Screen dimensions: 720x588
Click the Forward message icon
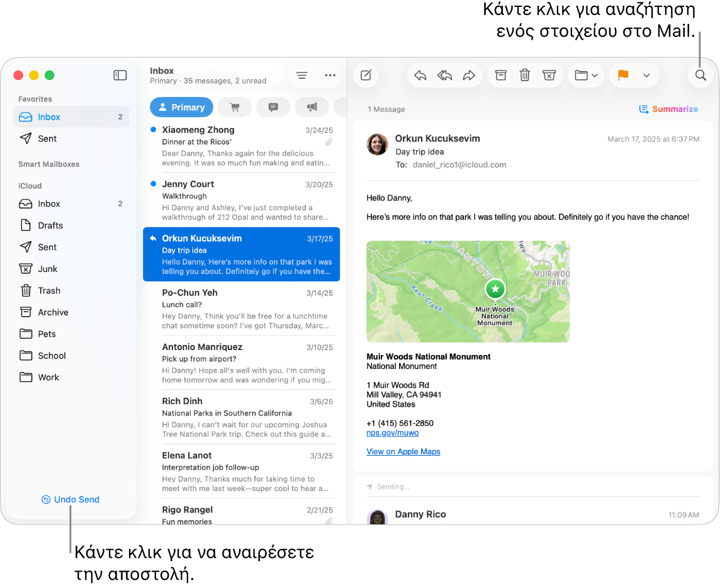(469, 76)
